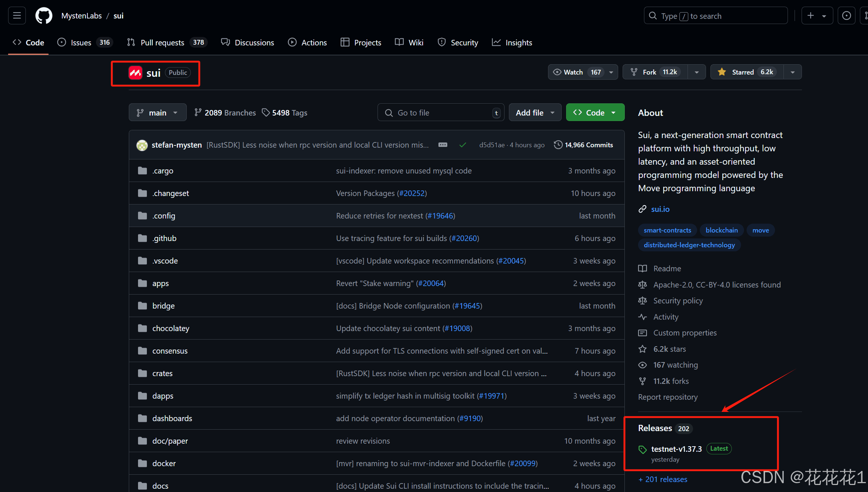Open the Security tab

coord(458,42)
